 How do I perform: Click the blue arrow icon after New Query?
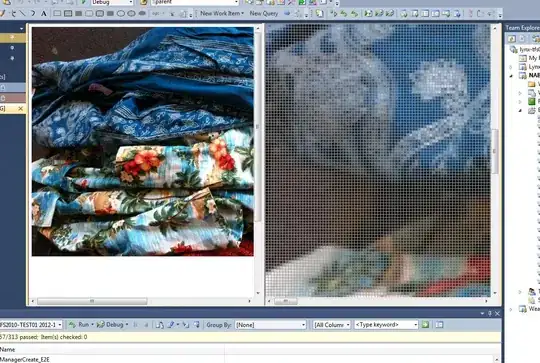click(287, 13)
